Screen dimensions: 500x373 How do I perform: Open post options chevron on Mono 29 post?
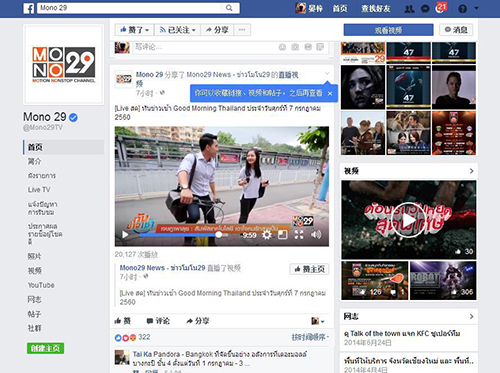tap(327, 73)
